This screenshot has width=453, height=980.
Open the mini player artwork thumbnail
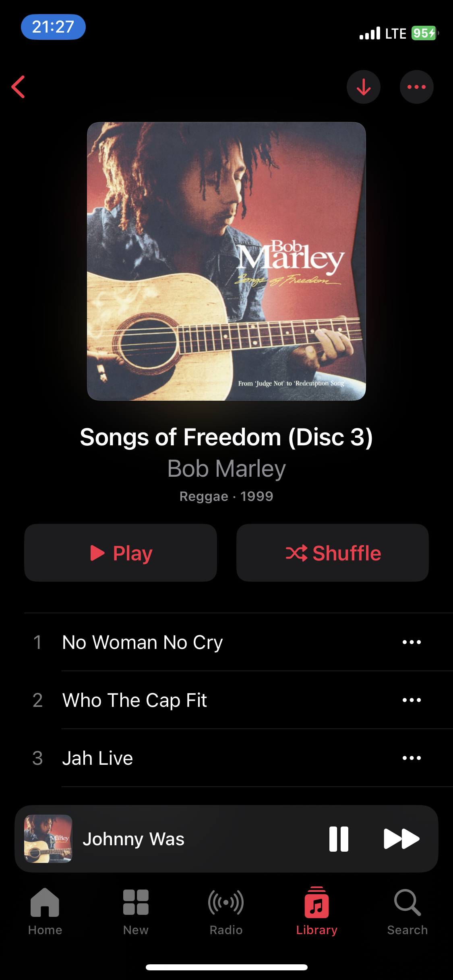(x=48, y=839)
